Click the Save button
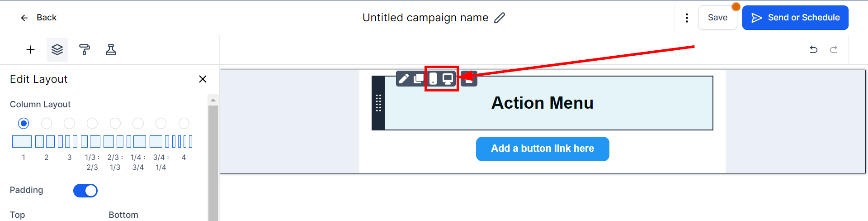The height and width of the screenshot is (221, 868). (x=717, y=18)
